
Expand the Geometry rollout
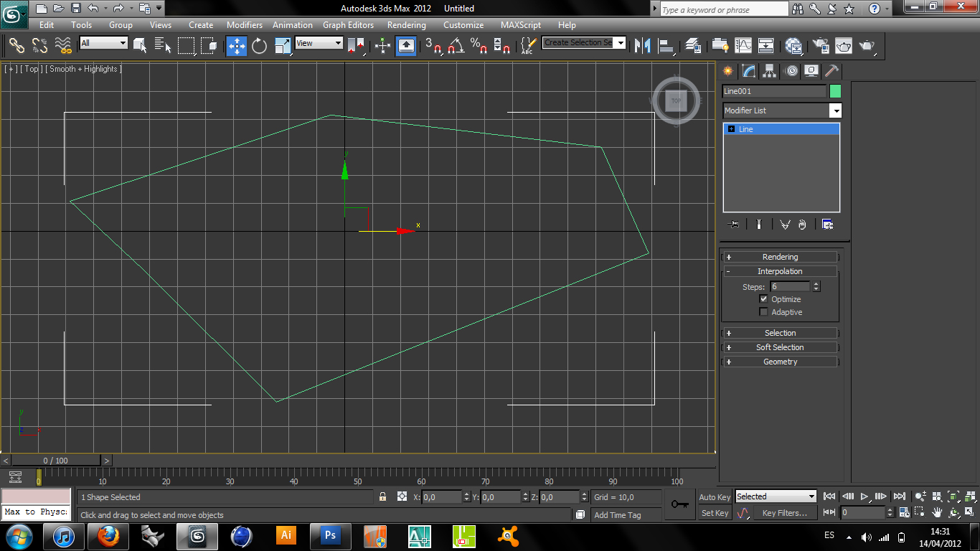coord(780,362)
